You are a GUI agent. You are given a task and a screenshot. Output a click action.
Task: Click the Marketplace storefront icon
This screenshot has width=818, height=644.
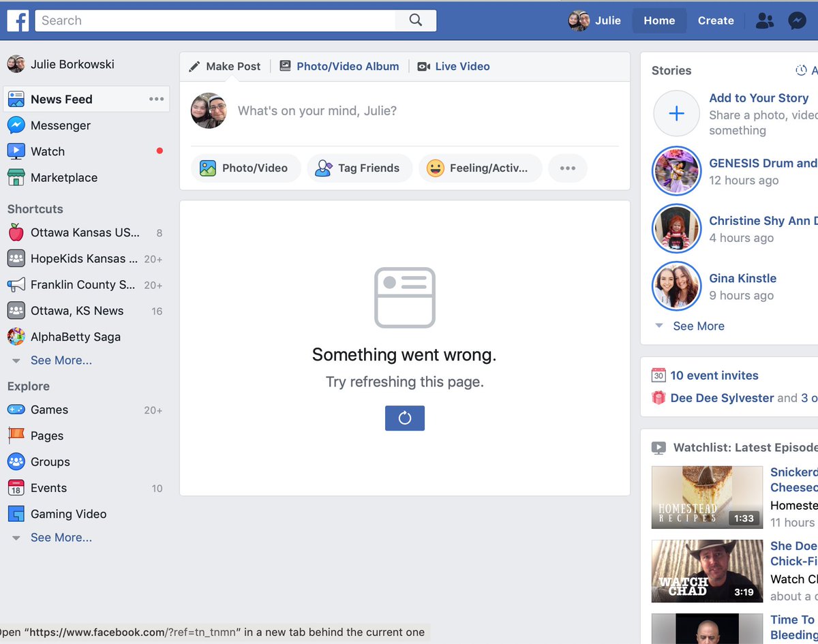[16, 177]
